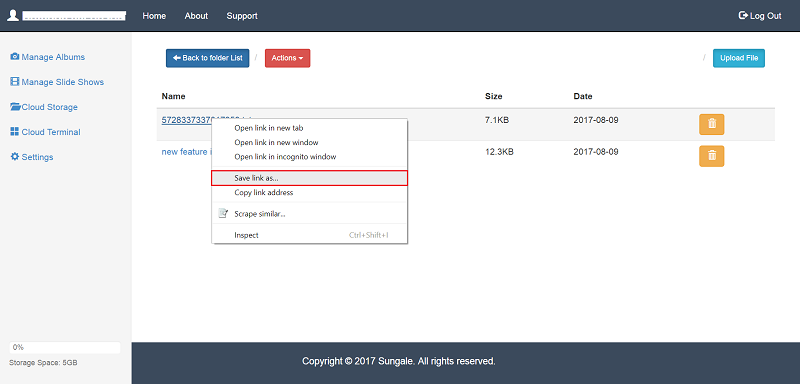The image size is (800, 384).
Task: Choose Copy link address from context menu
Action: (x=309, y=193)
